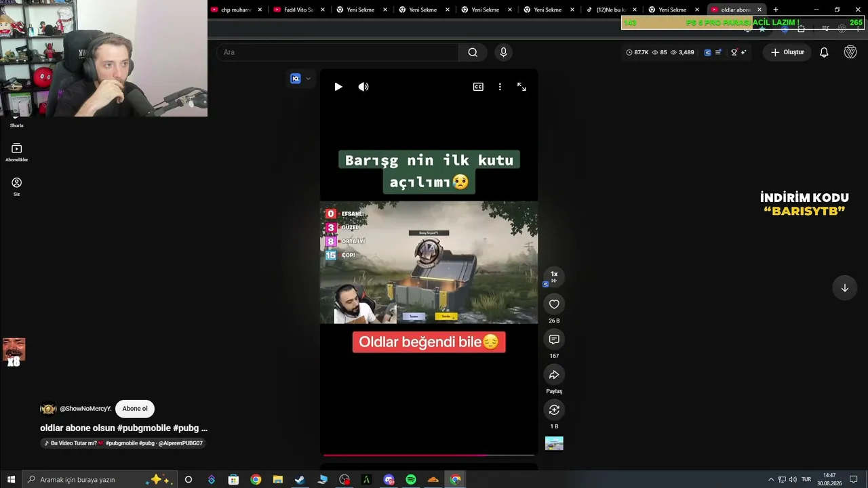Open the @ShowNoMercyY channel link
This screenshot has height=488, width=868.
pos(85,409)
